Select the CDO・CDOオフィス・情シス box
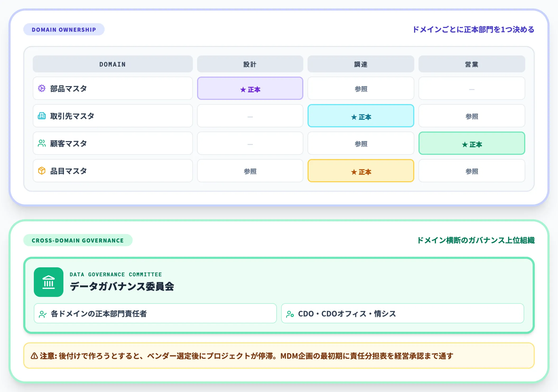The width and height of the screenshot is (558, 392). click(x=403, y=313)
